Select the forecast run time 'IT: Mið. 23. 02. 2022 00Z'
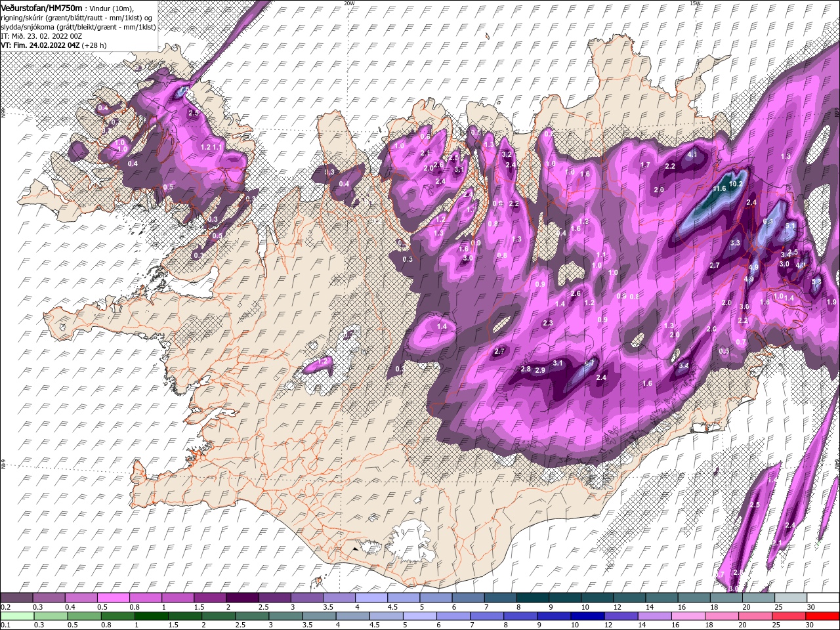The image size is (840, 630). click(41, 36)
